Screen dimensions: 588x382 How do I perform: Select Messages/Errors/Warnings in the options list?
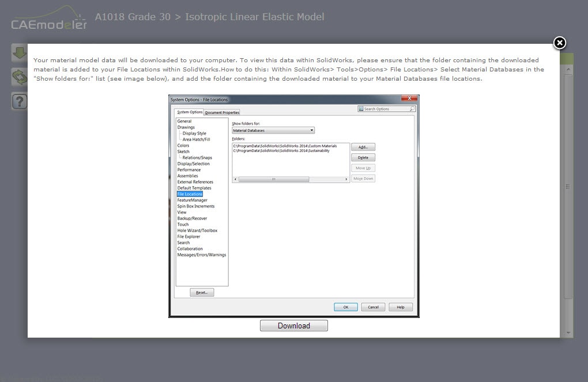(201, 255)
